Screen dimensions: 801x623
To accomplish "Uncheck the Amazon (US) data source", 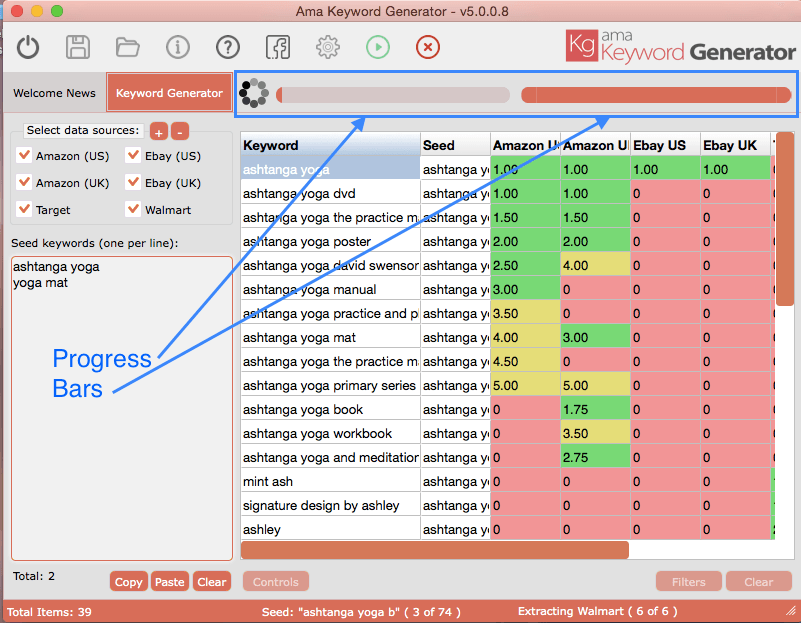I will click(23, 155).
